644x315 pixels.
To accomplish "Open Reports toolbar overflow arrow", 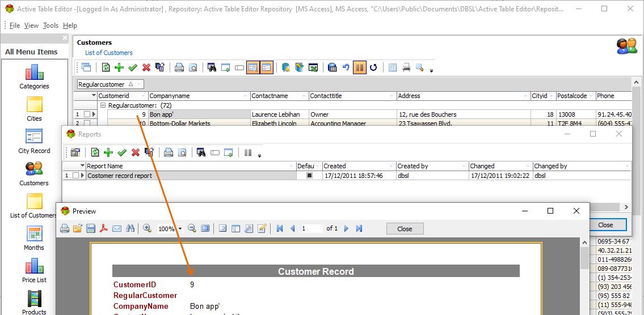I will coord(259,156).
